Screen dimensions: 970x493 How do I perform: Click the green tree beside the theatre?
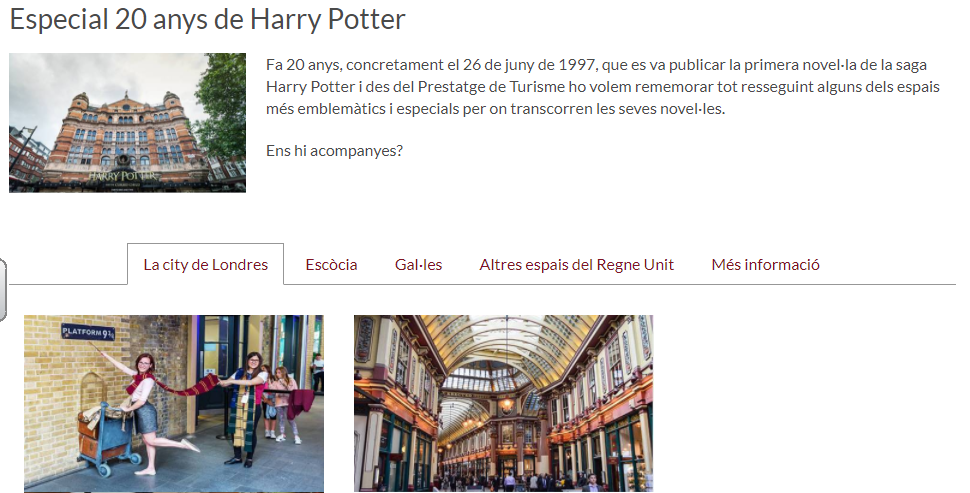point(221,105)
